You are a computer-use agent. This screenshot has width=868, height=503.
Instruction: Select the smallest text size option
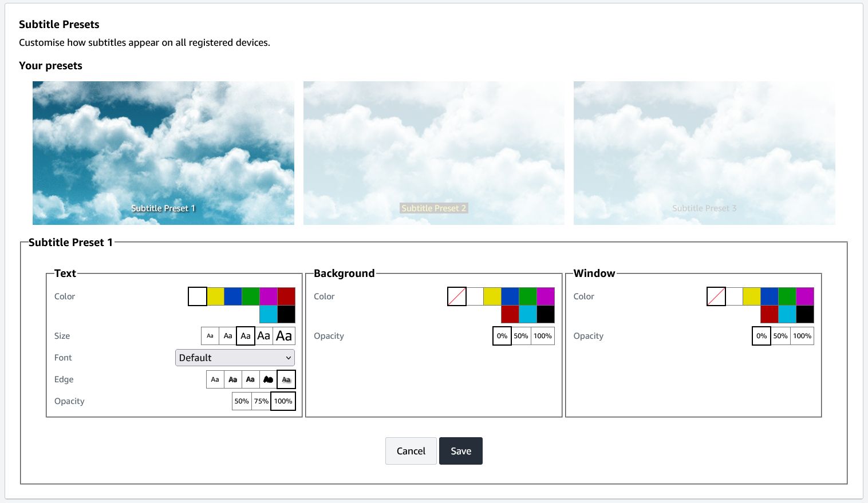click(210, 336)
